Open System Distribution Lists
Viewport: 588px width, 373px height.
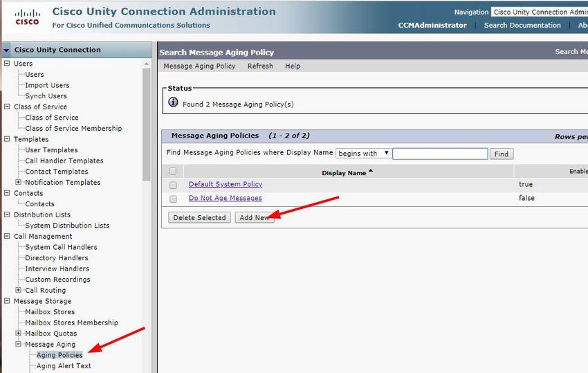[x=67, y=226]
